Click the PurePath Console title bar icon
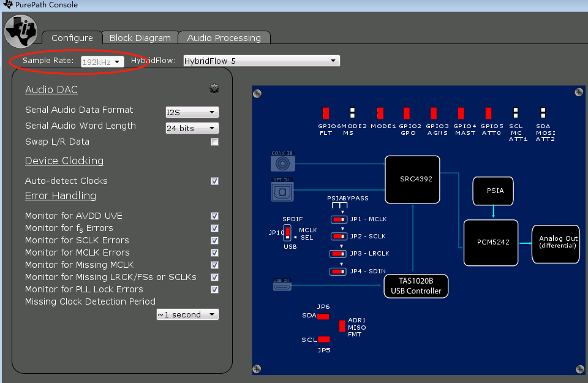 pos(8,4)
